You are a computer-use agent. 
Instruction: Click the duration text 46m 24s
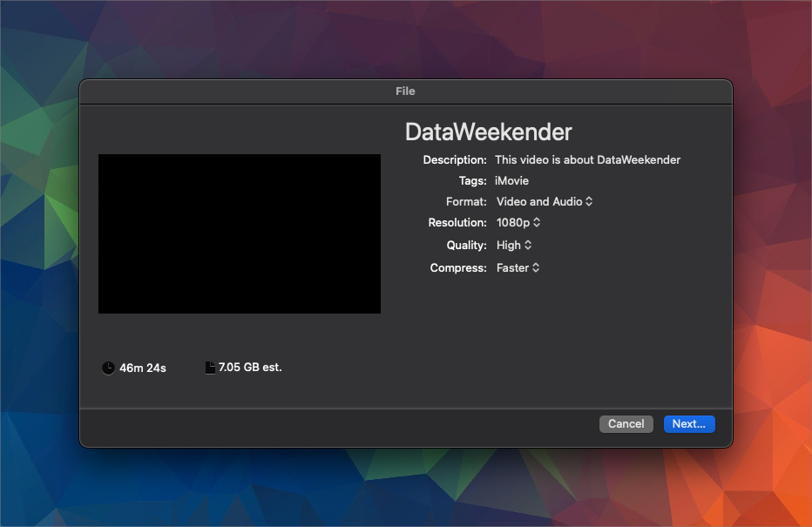pyautogui.click(x=143, y=368)
